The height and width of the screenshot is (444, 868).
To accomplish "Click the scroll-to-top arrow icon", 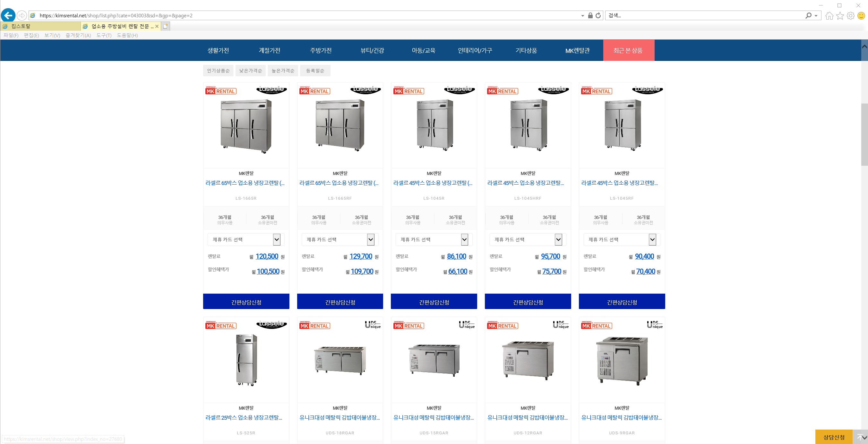I will (x=860, y=437).
